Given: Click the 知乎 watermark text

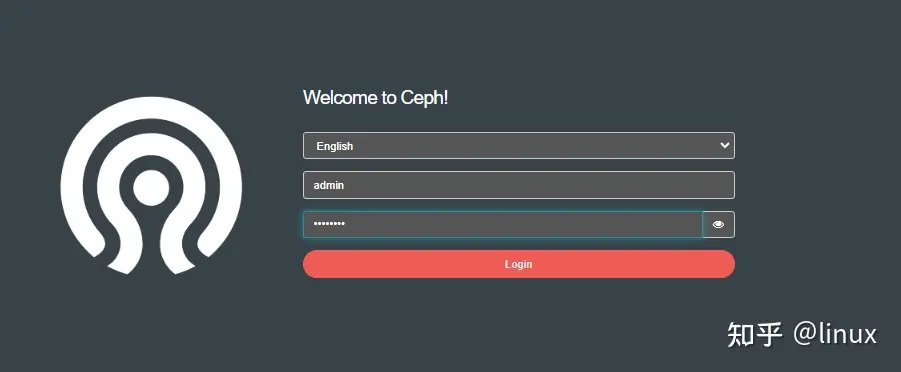Looking at the screenshot, I should click(755, 334).
